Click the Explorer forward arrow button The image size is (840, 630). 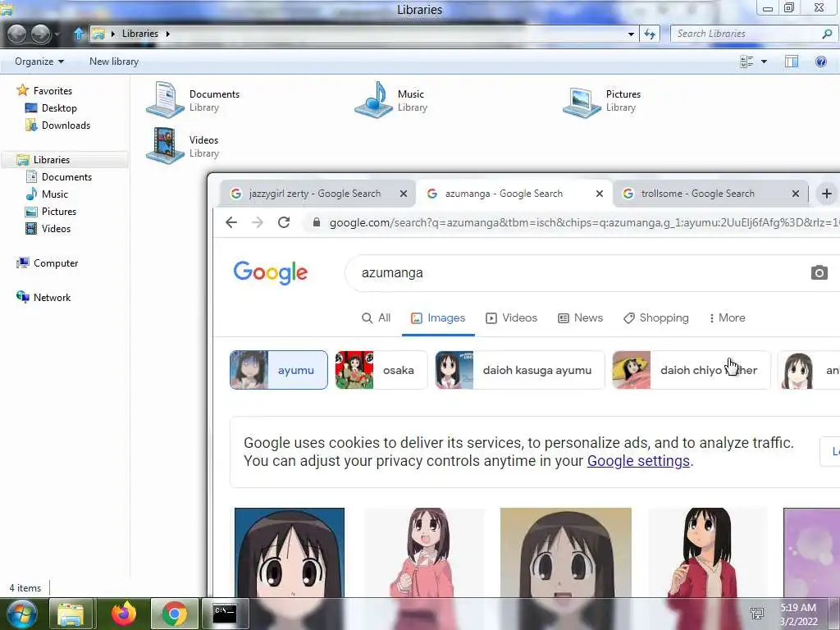40,34
